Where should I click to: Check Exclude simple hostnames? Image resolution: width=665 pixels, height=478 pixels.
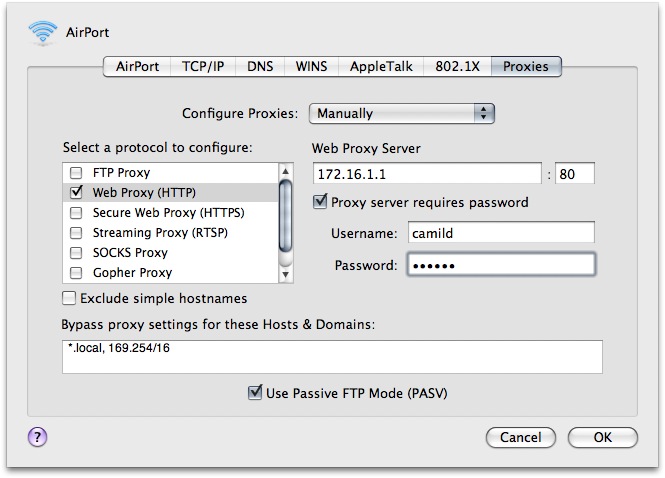(x=69, y=298)
